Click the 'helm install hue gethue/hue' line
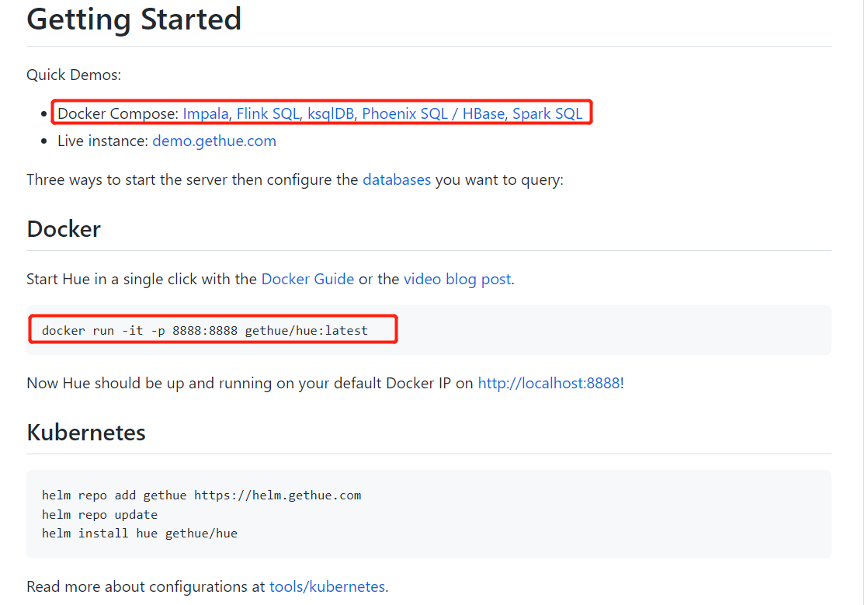Screen dimensions: 868x605 tap(140, 534)
